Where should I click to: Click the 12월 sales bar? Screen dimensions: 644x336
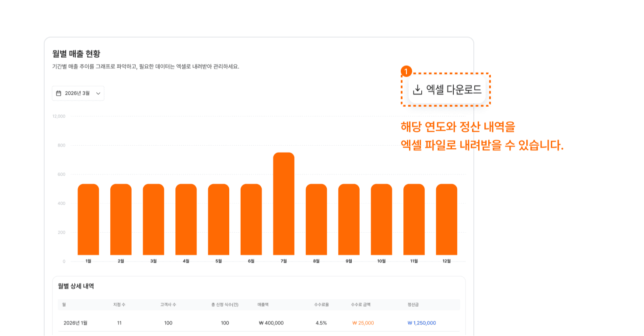click(447, 220)
